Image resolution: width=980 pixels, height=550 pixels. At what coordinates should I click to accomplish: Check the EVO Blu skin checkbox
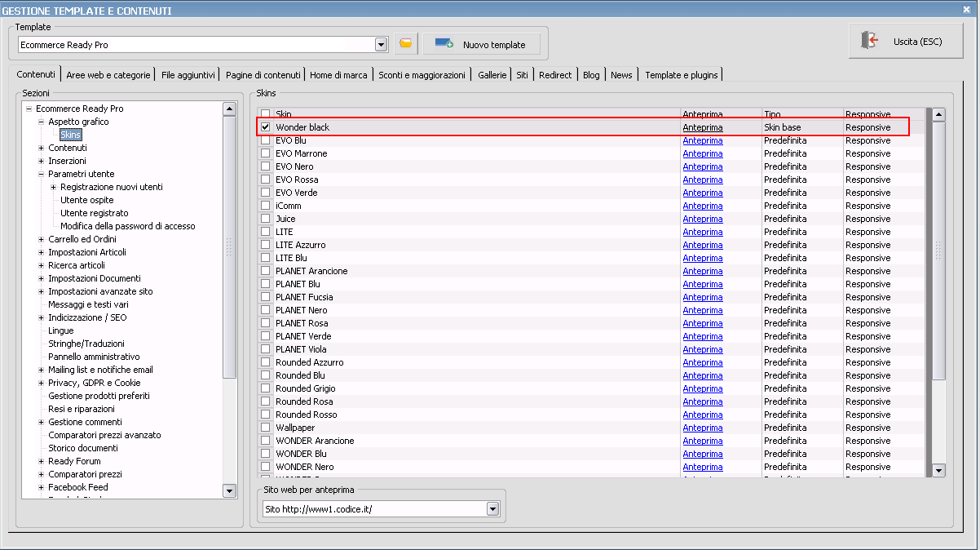point(265,140)
